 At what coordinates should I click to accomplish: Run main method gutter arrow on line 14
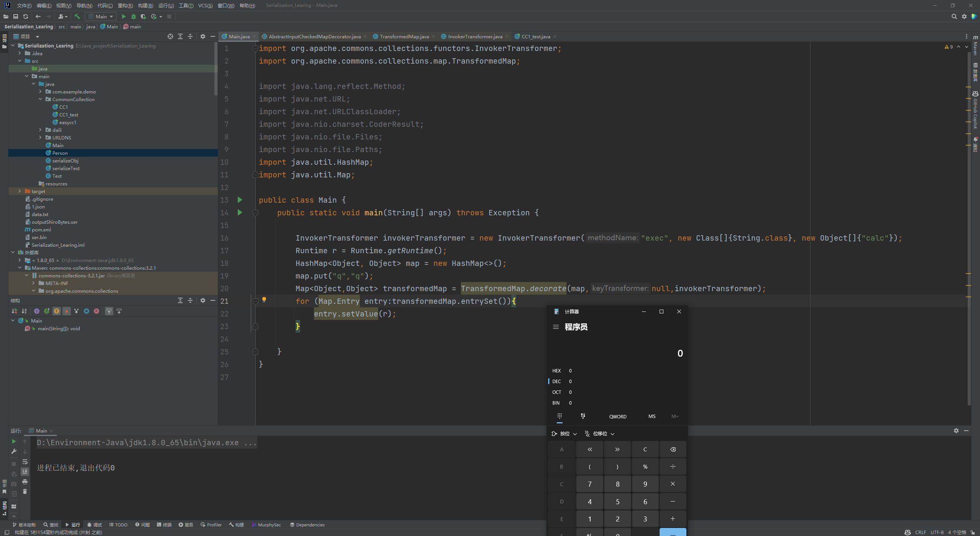240,212
